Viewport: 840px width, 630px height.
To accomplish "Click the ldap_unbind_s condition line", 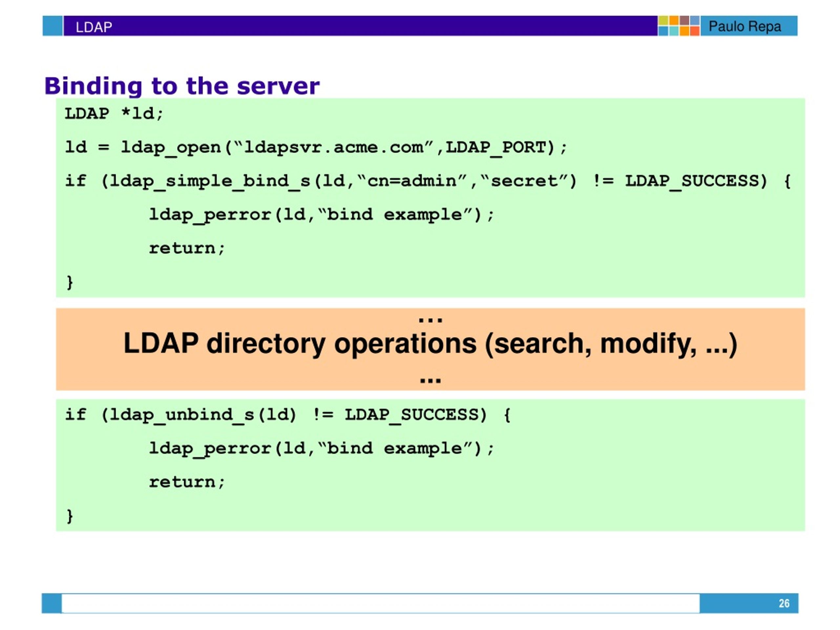I will pos(288,415).
